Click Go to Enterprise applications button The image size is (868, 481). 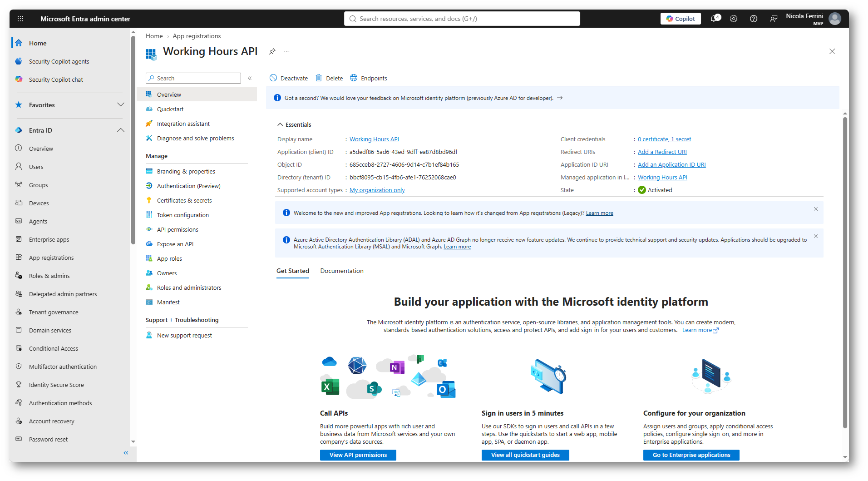click(x=691, y=455)
